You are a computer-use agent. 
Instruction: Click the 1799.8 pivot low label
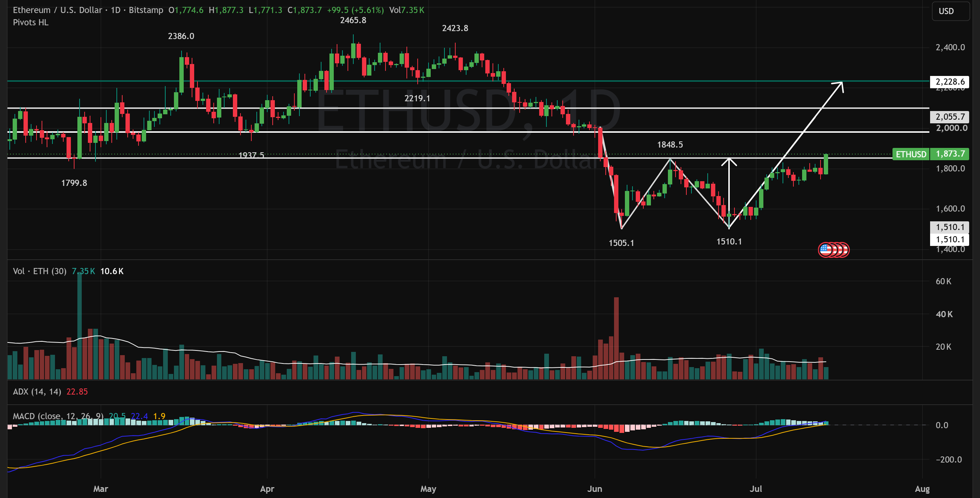(x=74, y=183)
